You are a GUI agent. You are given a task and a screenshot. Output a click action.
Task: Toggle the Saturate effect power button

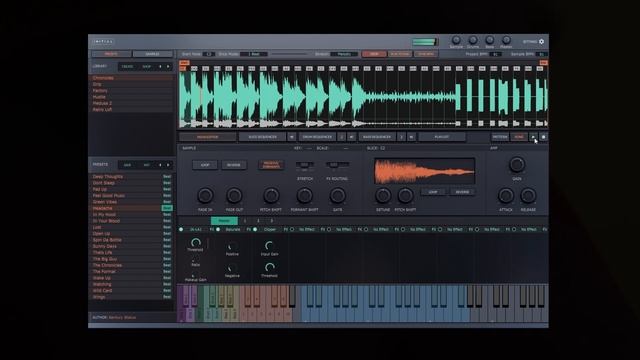pos(218,229)
